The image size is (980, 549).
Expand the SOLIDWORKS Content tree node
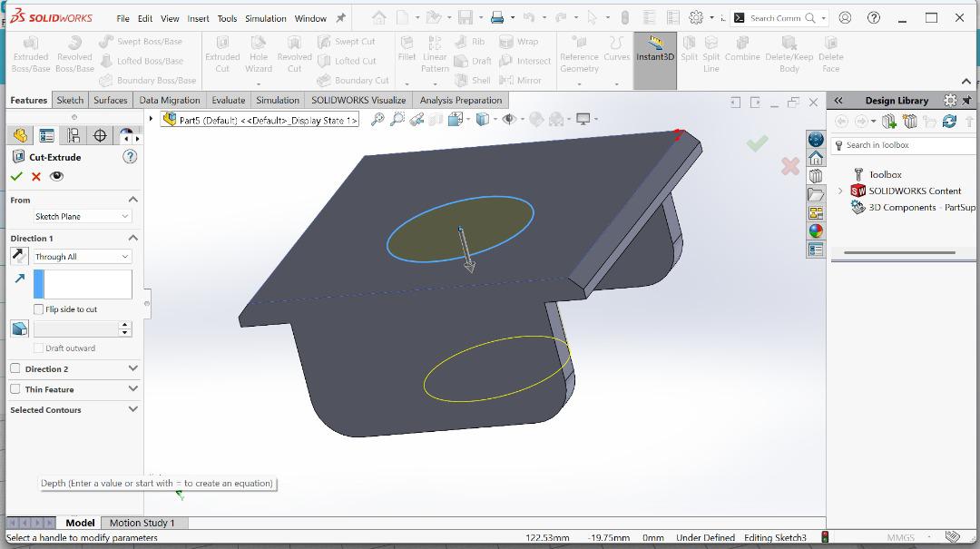coord(840,191)
